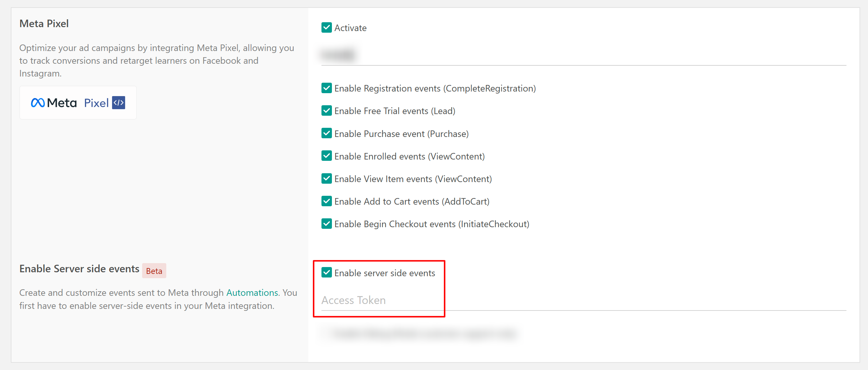Disable Free Trial events (Lead) checkbox

coord(326,110)
